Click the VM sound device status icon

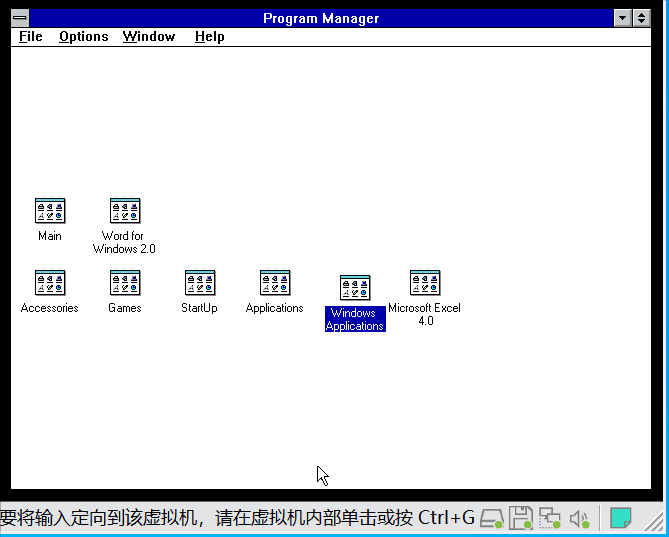pyautogui.click(x=579, y=519)
